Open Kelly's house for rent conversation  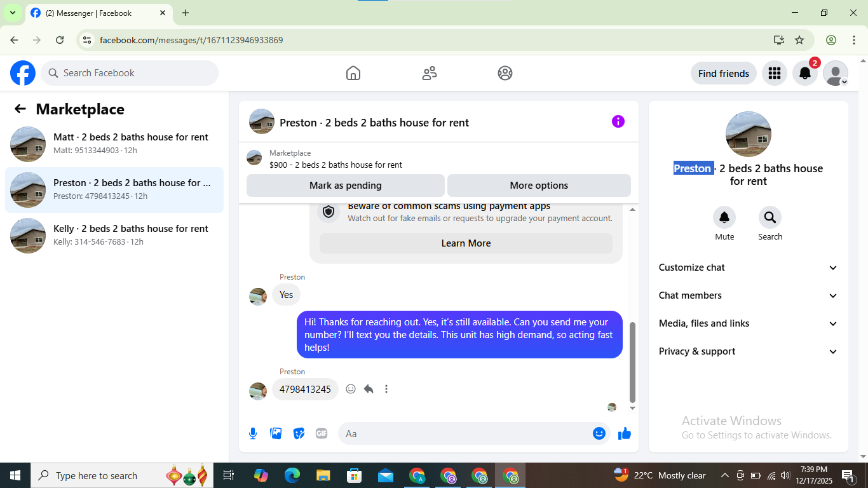point(114,236)
